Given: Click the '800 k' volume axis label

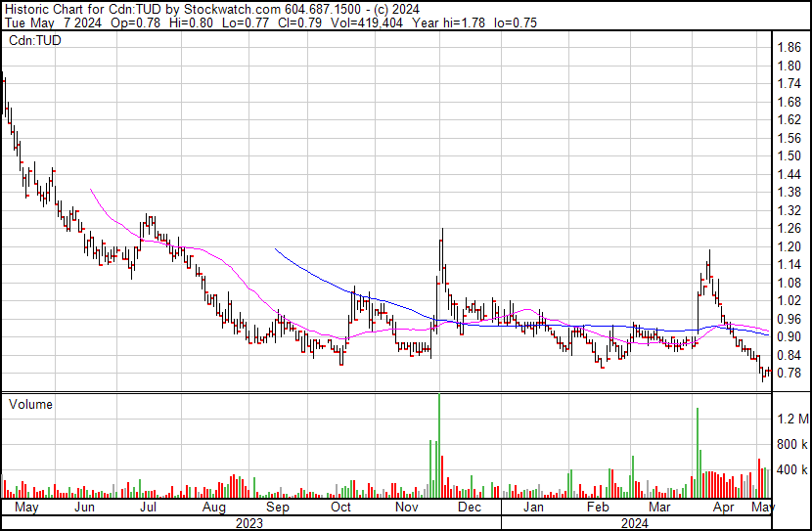Looking at the screenshot, I should 792,444.
